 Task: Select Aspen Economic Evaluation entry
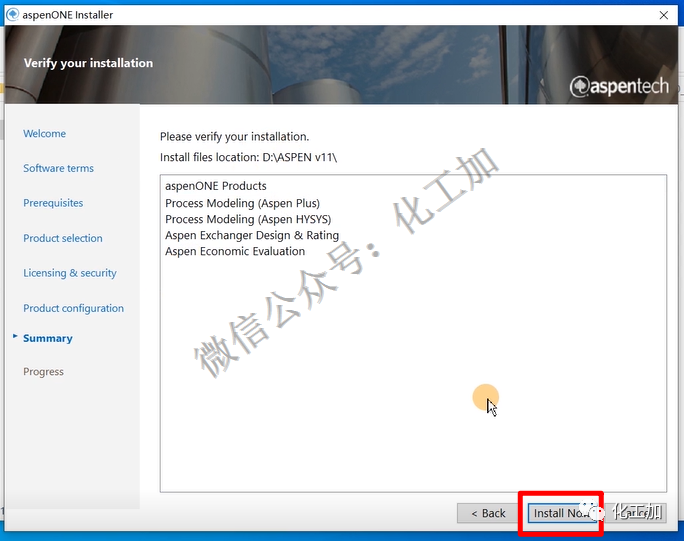pyautogui.click(x=235, y=251)
